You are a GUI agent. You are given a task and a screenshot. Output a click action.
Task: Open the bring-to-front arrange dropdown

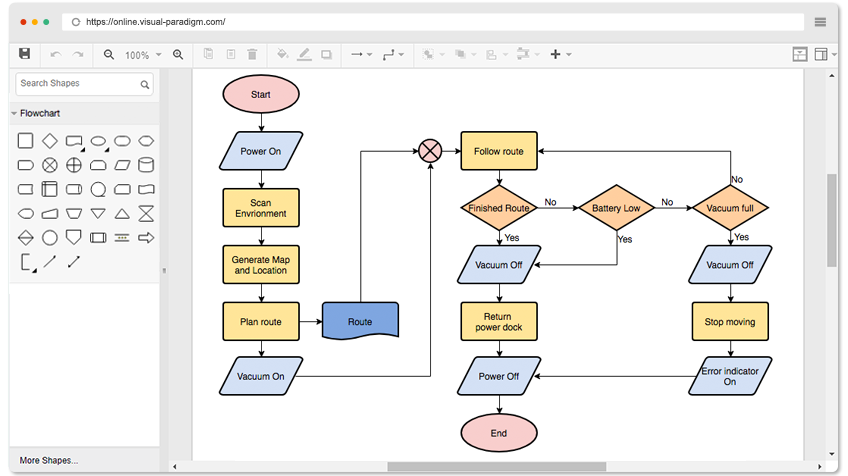pos(433,55)
